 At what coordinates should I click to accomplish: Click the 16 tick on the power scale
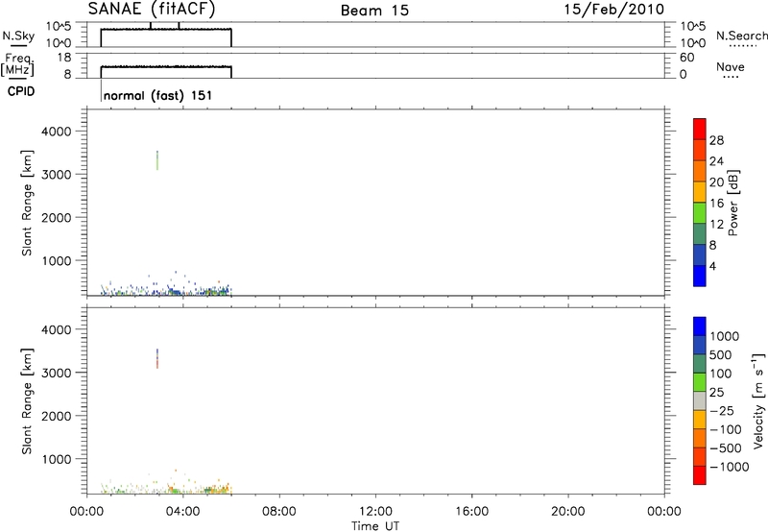(x=716, y=204)
